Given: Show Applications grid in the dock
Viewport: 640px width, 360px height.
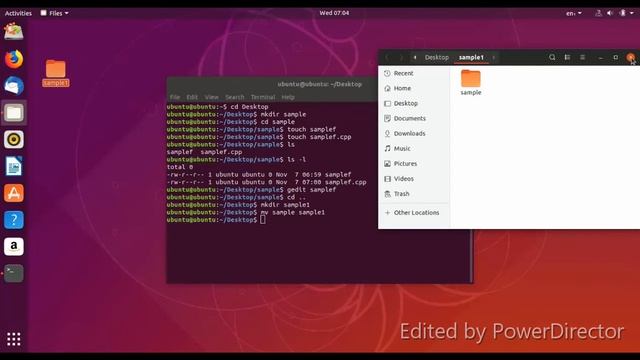Looking at the screenshot, I should [14, 339].
